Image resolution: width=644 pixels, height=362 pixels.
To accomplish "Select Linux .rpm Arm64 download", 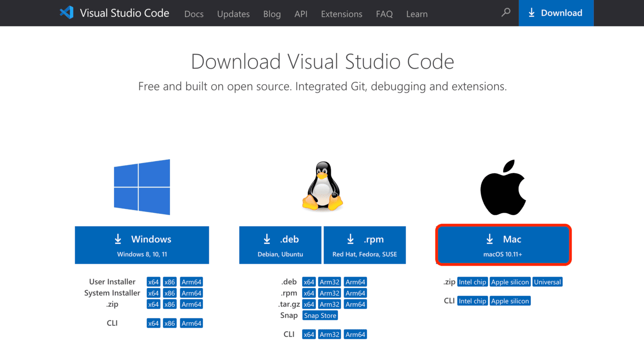I will (x=355, y=293).
